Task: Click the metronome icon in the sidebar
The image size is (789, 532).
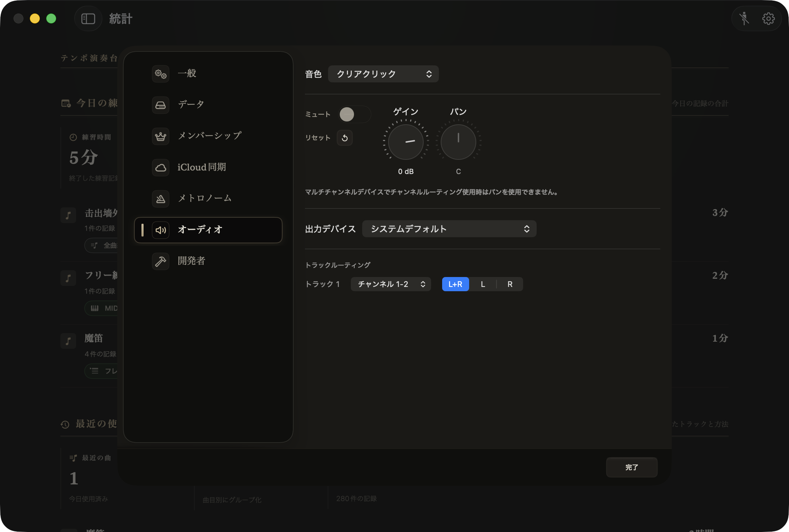Action: tap(161, 199)
